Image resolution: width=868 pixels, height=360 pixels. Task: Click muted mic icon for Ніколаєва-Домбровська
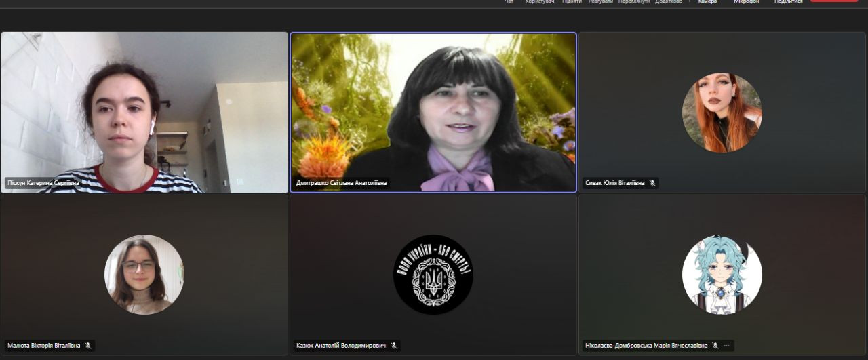click(x=715, y=346)
